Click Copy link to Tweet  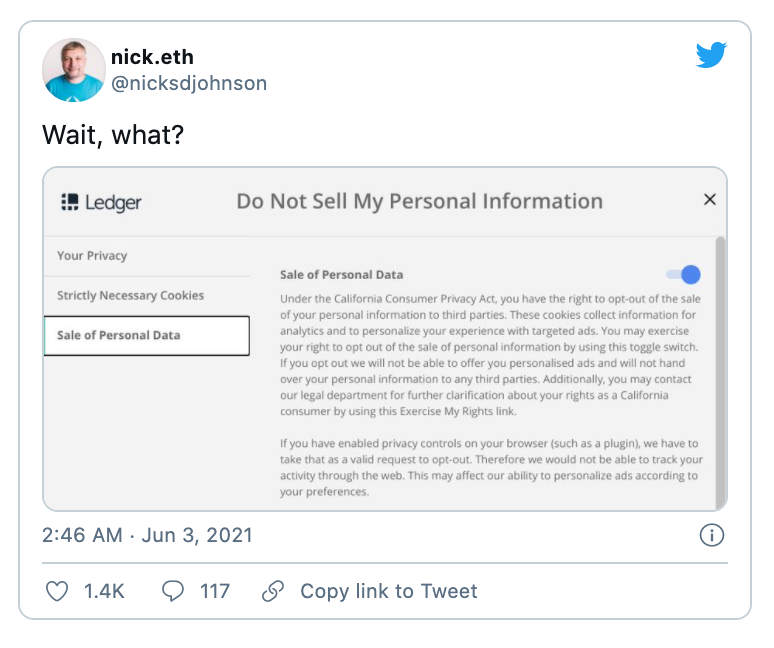tap(388, 591)
